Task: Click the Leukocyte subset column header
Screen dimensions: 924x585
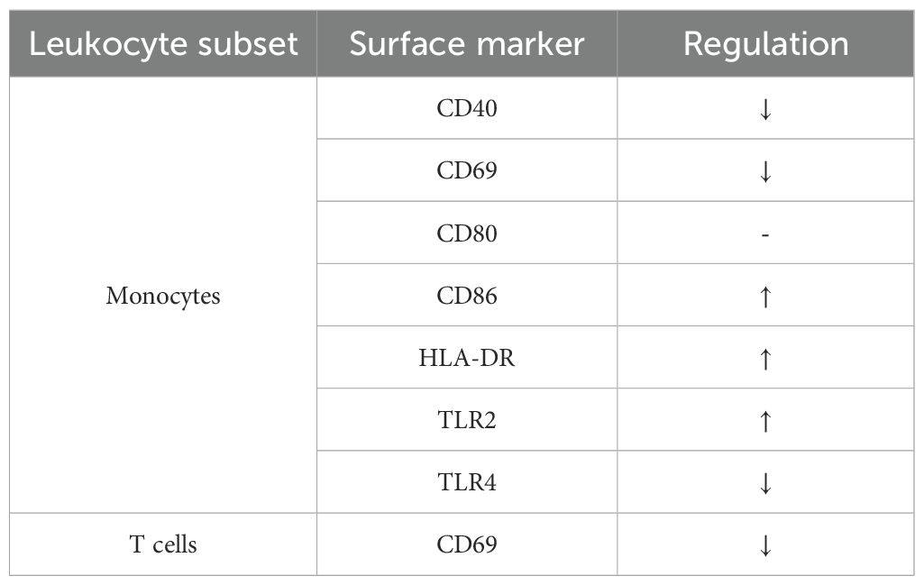Action: (x=163, y=44)
